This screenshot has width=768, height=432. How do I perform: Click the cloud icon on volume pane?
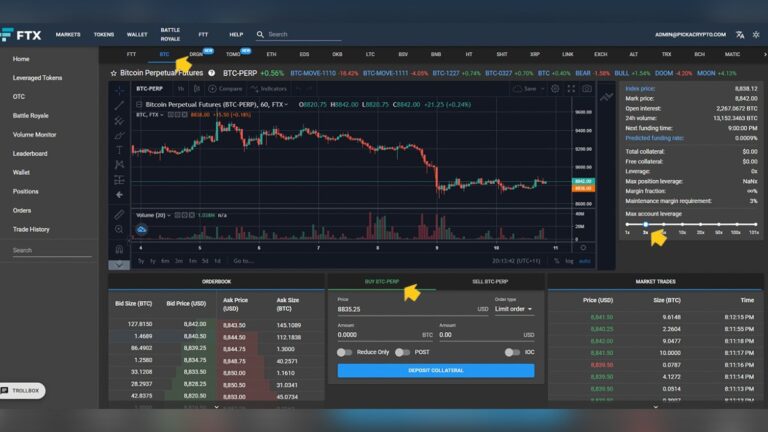click(142, 229)
